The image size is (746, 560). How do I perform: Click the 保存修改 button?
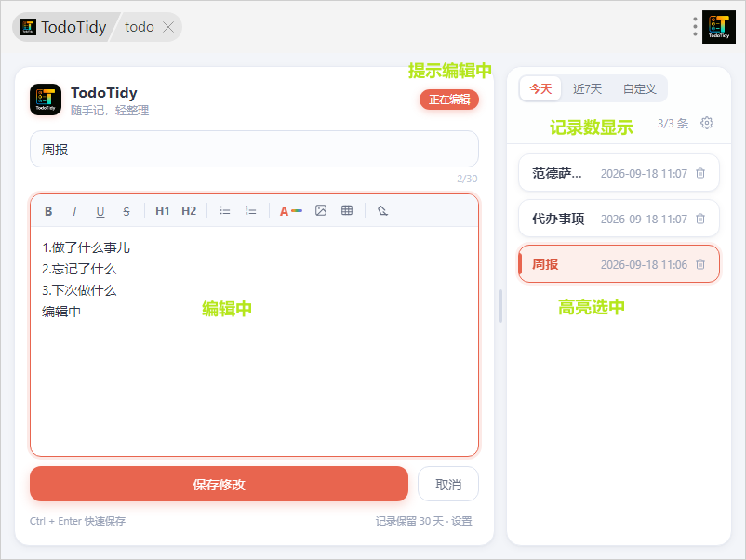(219, 484)
